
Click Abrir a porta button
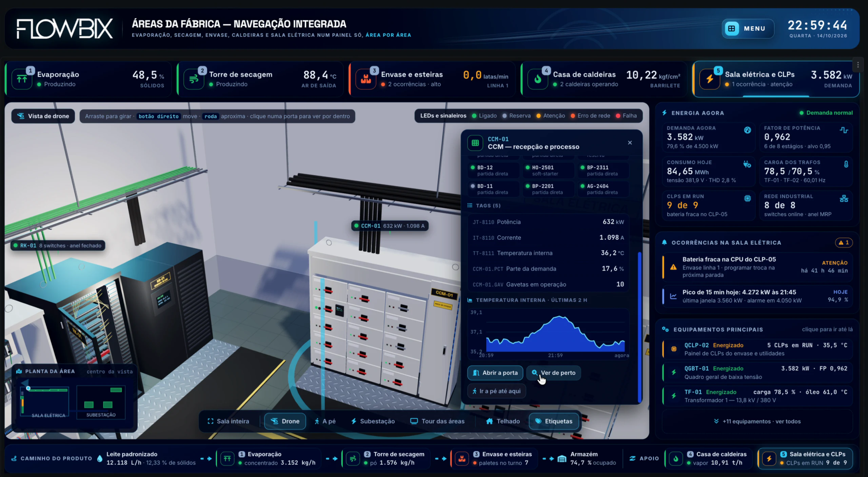[x=495, y=373]
